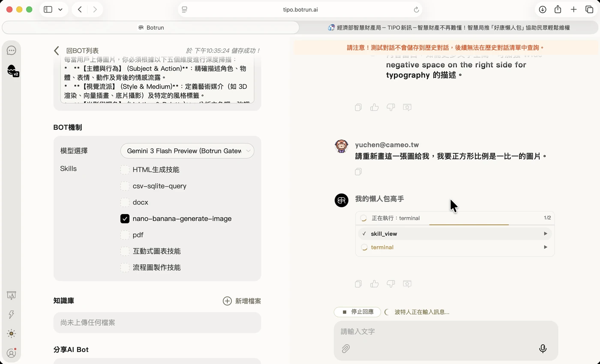Viewport: 600px width, 364px height.
Task: Switch to the Botrun tab
Action: point(151,27)
